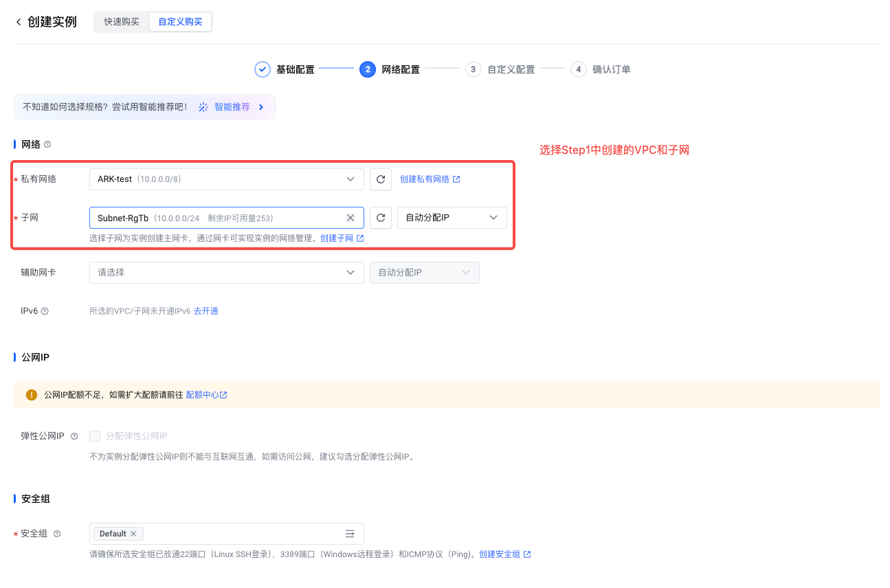This screenshot has height=588, width=890.
Task: Toggle the 分配弹性公网IP checkbox
Action: [95, 436]
